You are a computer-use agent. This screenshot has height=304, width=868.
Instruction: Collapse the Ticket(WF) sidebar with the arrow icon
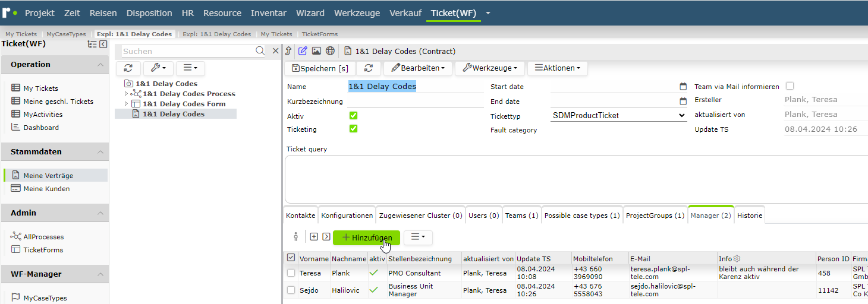[103, 44]
